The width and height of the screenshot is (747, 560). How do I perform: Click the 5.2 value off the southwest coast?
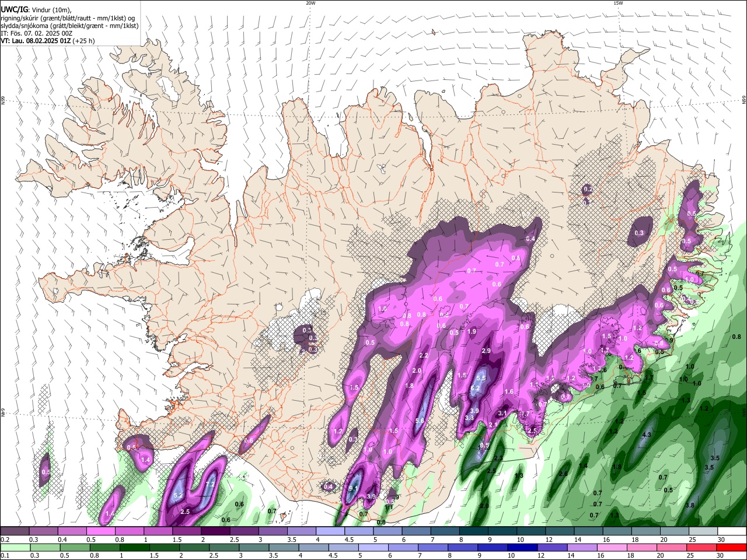click(x=179, y=495)
